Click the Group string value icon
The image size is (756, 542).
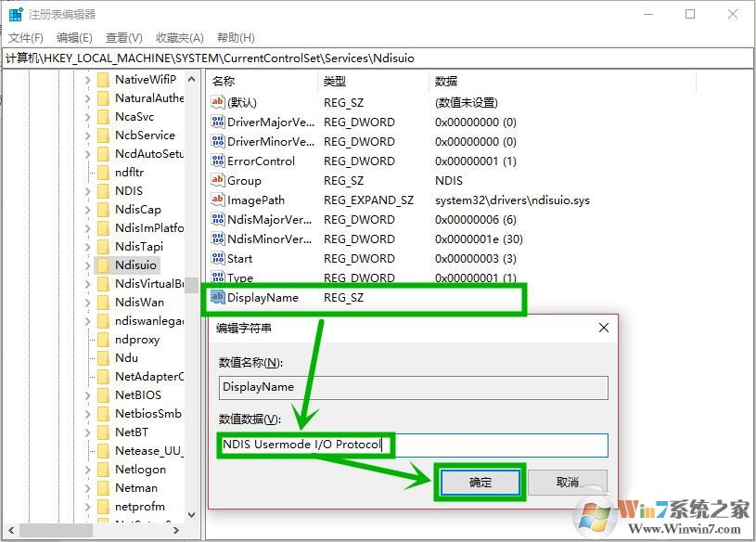tap(218, 181)
